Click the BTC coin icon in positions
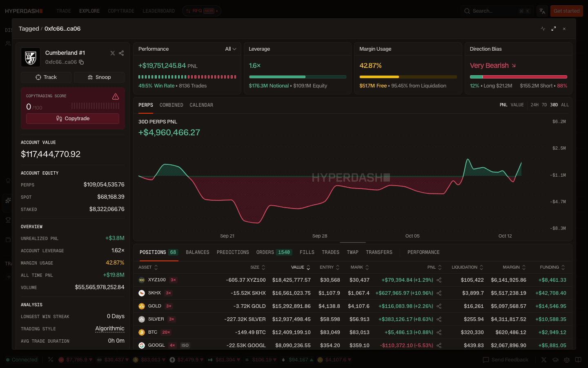The width and height of the screenshot is (588, 368). tap(142, 332)
